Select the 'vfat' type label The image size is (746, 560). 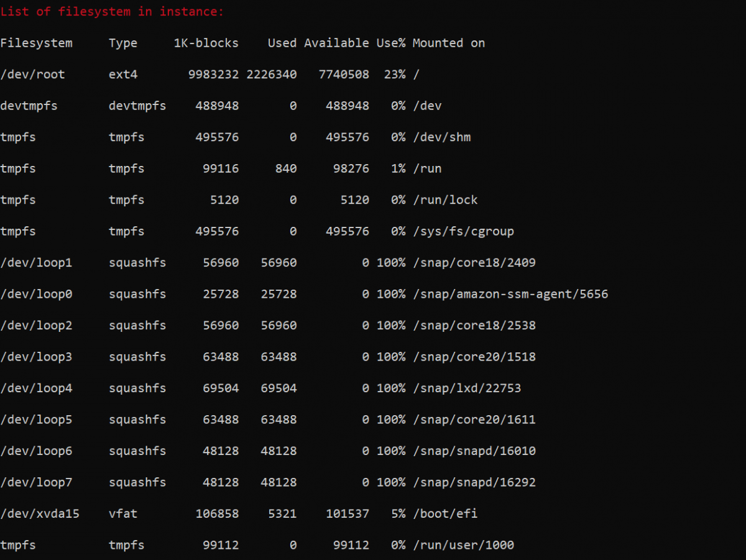122,513
